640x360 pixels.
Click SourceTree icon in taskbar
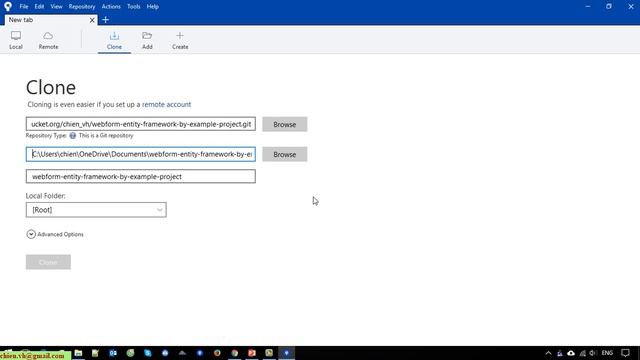287,353
